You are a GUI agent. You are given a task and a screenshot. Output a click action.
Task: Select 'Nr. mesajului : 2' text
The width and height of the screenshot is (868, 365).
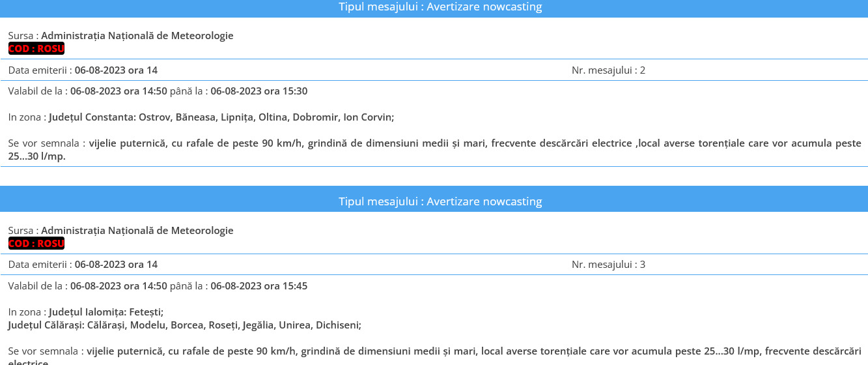[x=608, y=70]
